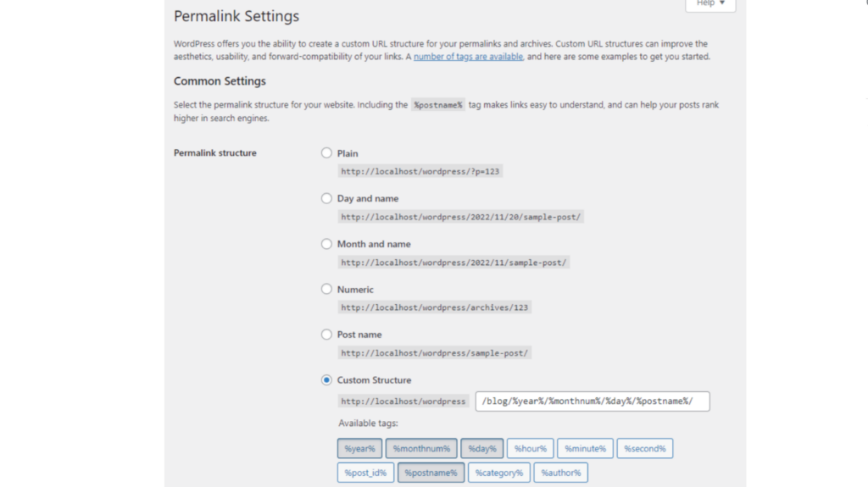Add the %hour% tag
The width and height of the screenshot is (868, 487).
tap(531, 448)
